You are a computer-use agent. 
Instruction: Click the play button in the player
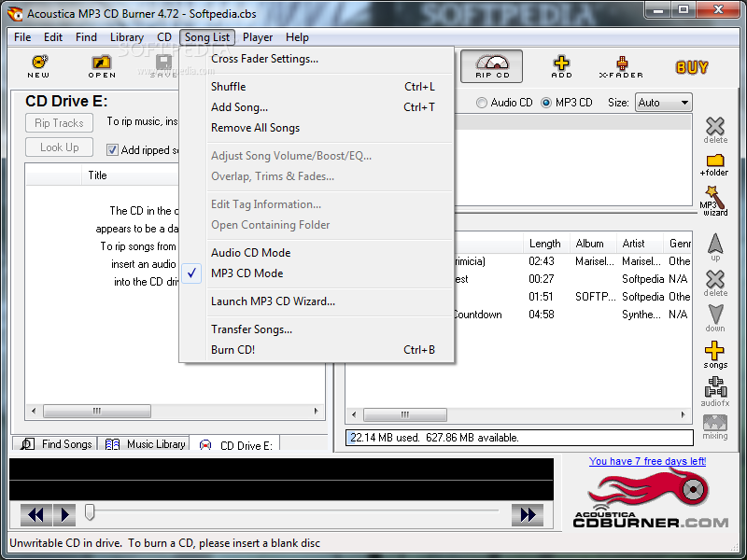click(x=64, y=515)
